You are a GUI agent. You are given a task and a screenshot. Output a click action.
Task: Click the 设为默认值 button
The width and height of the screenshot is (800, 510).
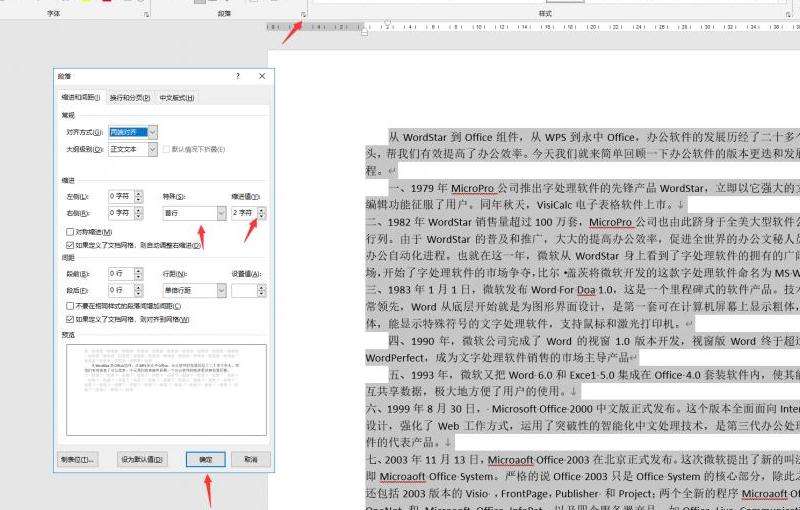(x=142, y=460)
